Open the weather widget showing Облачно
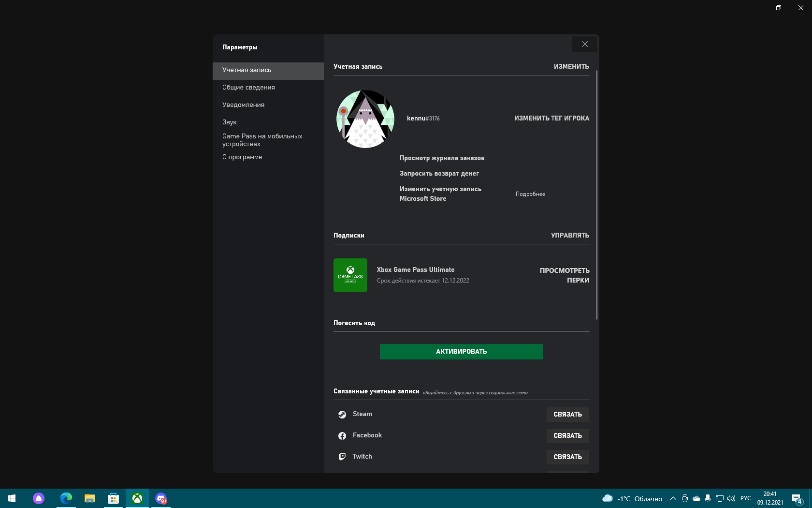Screen dimensions: 812x508 point(632,498)
